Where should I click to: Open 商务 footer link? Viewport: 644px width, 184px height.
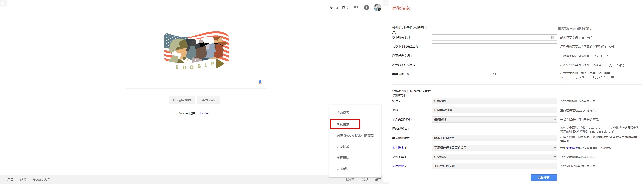[x=23, y=179]
